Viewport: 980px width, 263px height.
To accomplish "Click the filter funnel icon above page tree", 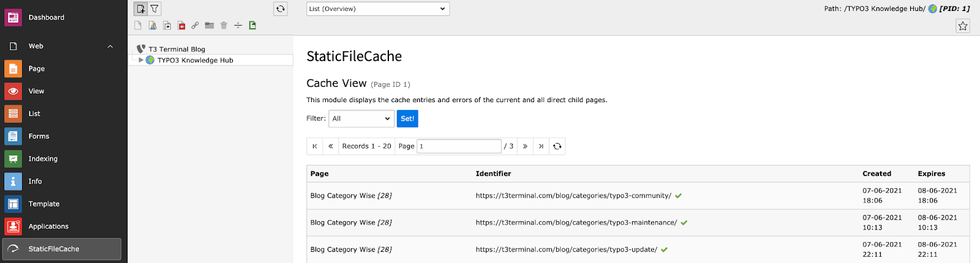I will click(x=155, y=9).
